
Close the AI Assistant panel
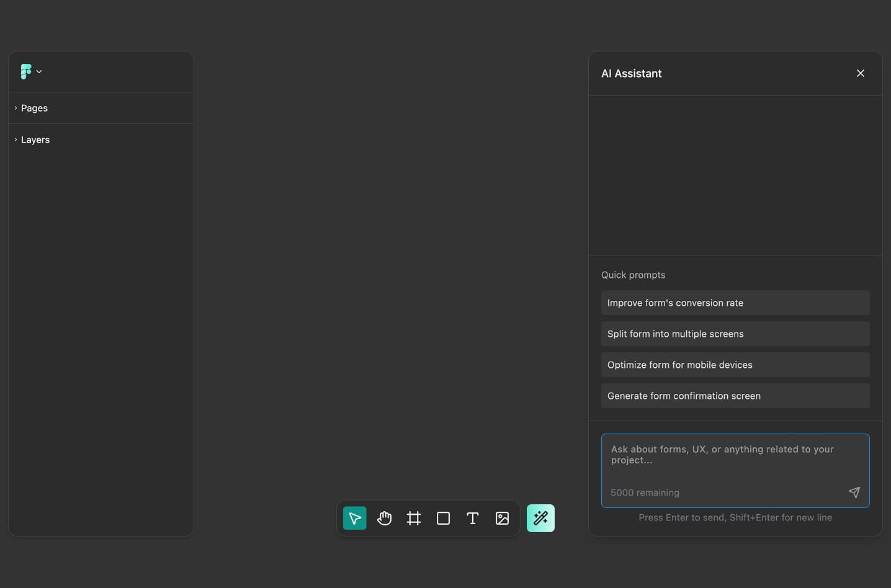click(x=860, y=73)
